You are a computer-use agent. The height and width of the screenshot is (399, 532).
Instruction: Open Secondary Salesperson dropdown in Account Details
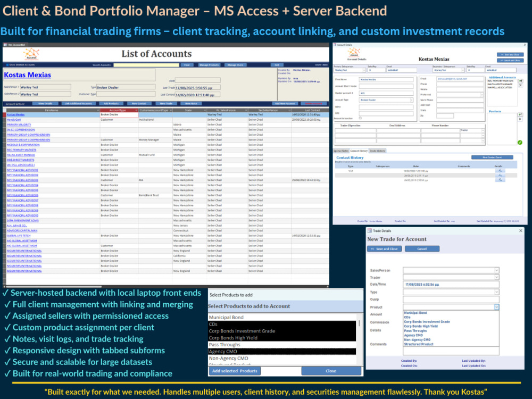click(463, 70)
